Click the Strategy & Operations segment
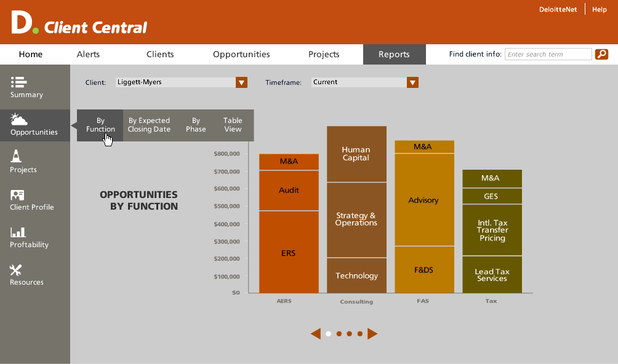The image size is (618, 364). coord(356,220)
